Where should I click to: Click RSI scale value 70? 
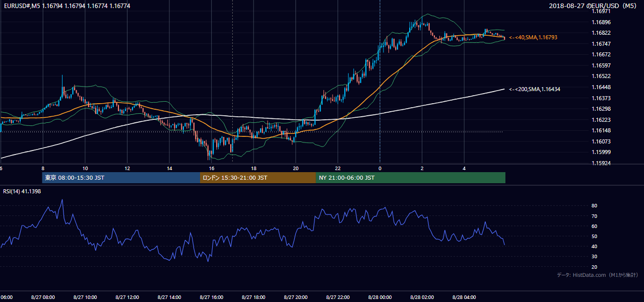(x=595, y=216)
